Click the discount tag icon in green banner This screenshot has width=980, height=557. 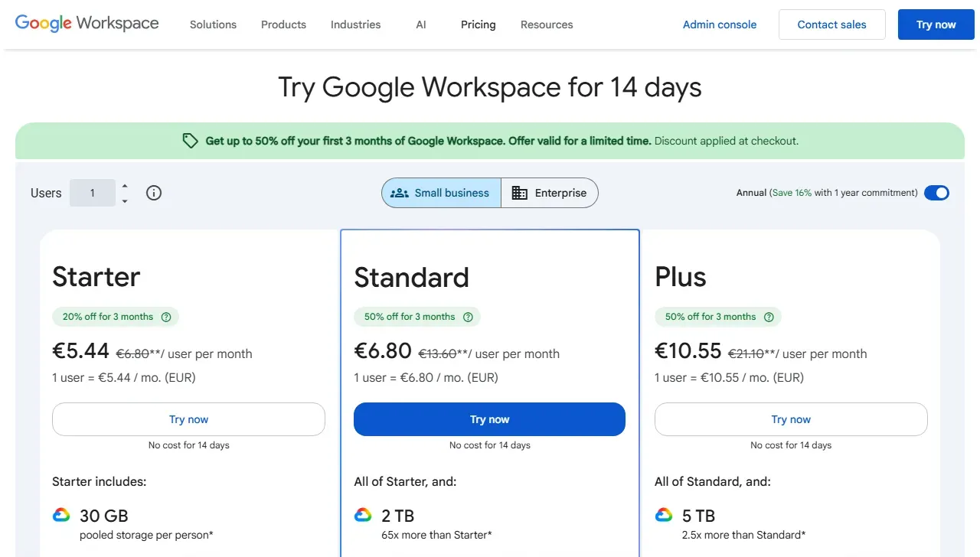pyautogui.click(x=190, y=141)
